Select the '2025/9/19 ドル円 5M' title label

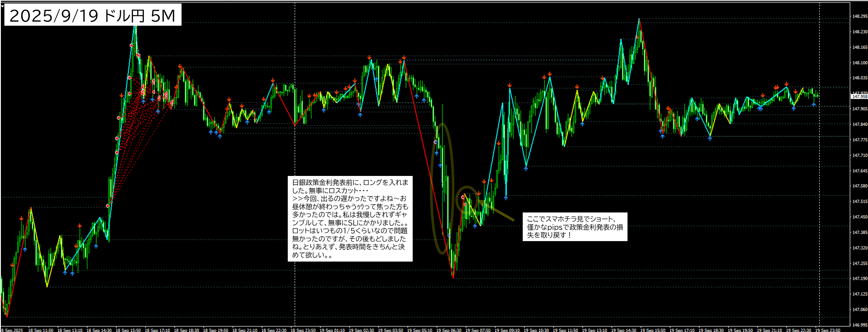point(93,15)
